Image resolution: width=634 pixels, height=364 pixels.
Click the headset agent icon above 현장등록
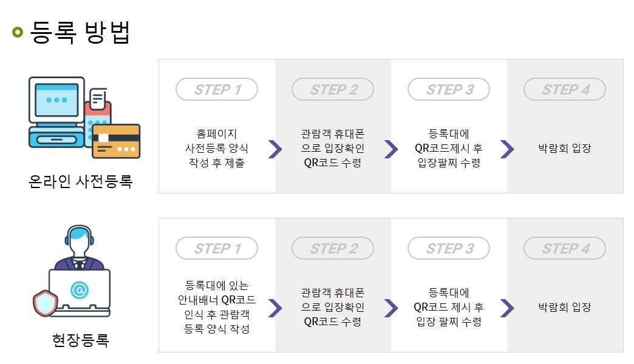(79, 248)
